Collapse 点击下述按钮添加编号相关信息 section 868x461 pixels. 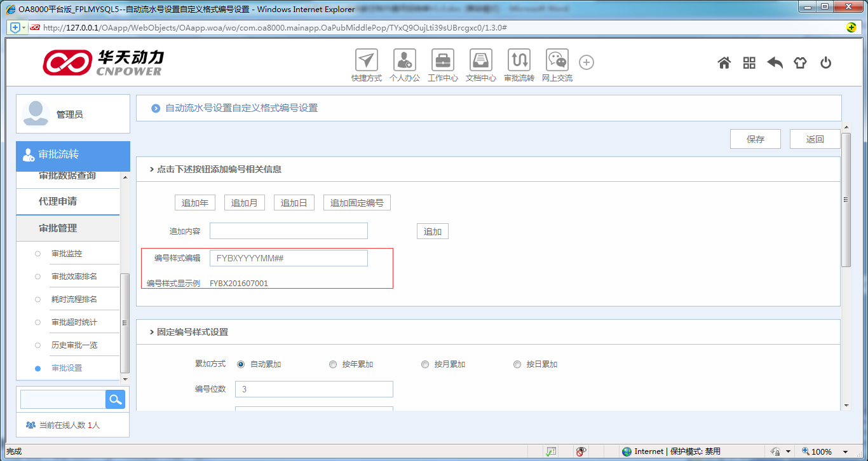(x=151, y=169)
